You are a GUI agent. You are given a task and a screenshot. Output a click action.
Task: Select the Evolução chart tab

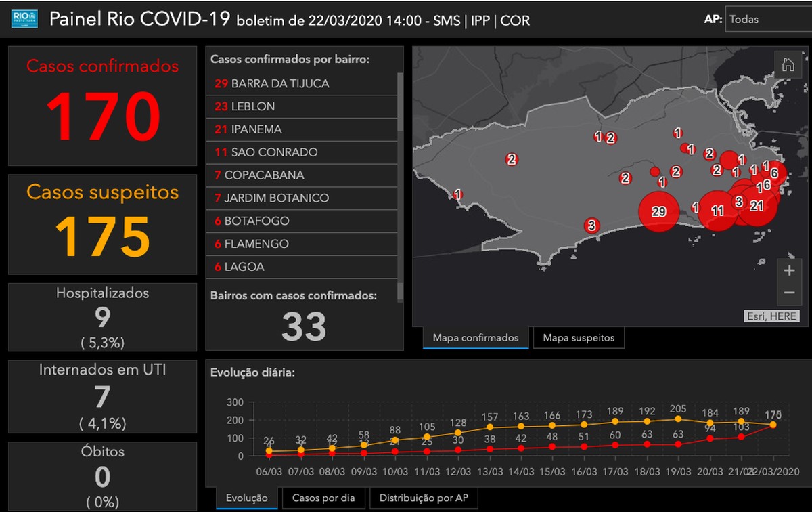[246, 498]
